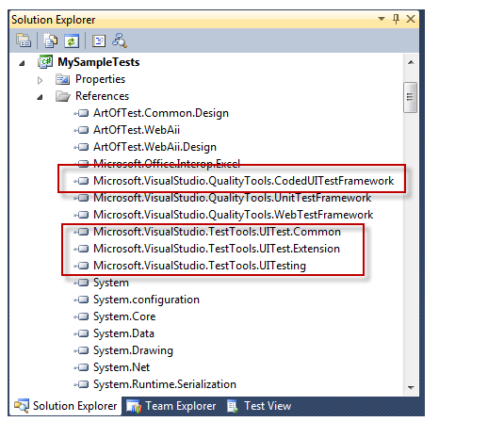Click the vertical scrollbar thumb
This screenshot has height=438, width=504.
tap(410, 97)
